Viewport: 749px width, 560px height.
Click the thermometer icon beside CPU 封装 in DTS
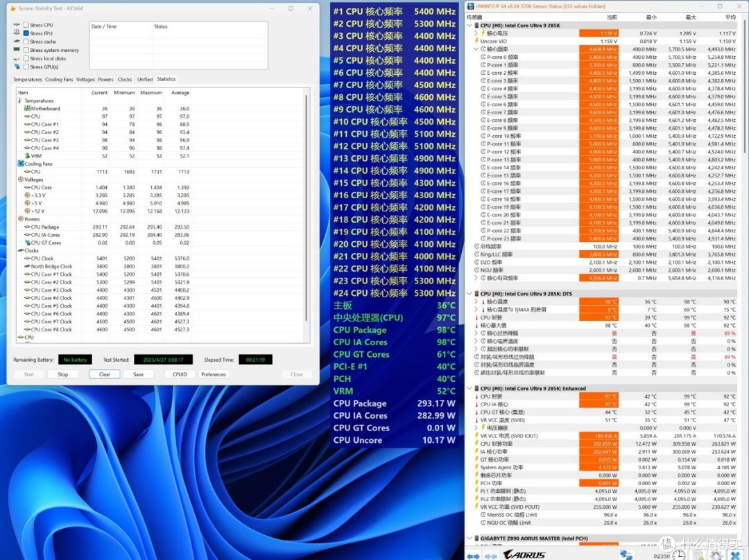tap(476, 317)
